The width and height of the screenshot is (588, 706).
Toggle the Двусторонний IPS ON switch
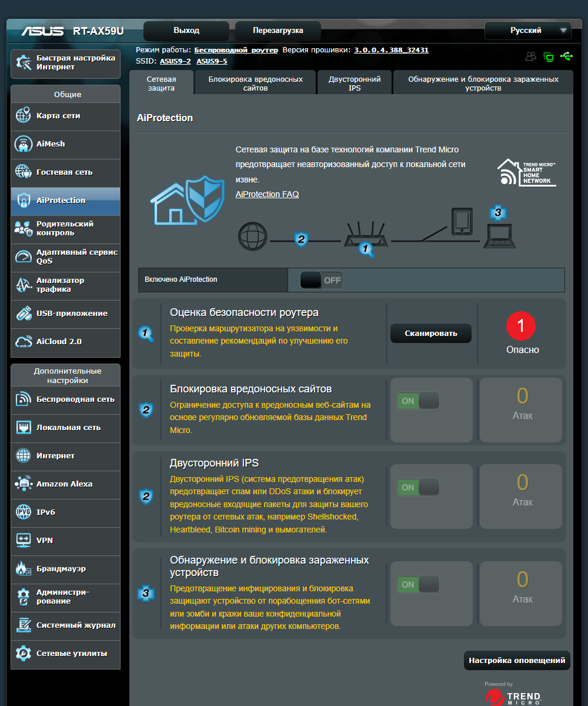coord(419,487)
